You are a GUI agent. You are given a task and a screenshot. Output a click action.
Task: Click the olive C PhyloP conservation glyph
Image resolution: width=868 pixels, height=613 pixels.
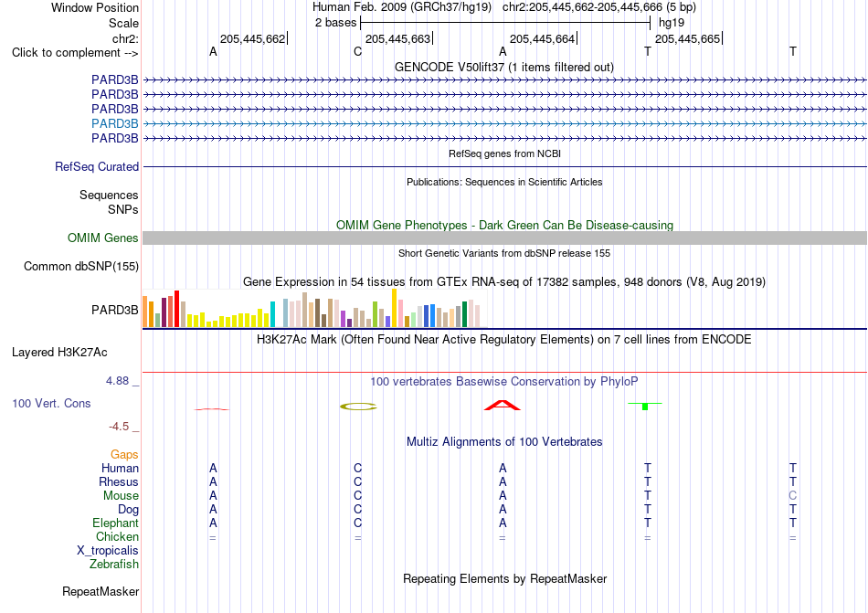point(358,407)
